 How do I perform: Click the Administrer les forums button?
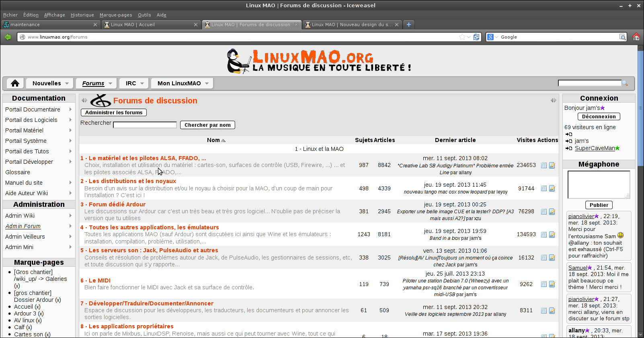pos(114,113)
